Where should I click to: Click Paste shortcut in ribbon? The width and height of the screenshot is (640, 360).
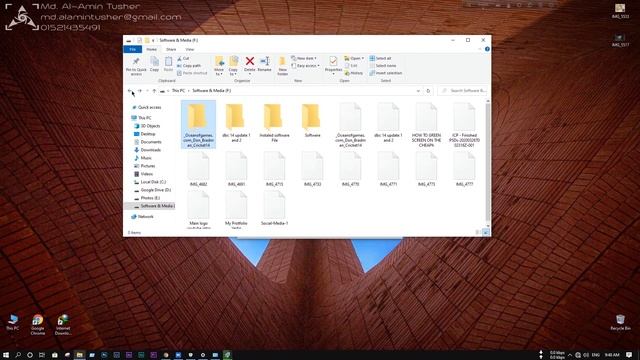point(192,73)
